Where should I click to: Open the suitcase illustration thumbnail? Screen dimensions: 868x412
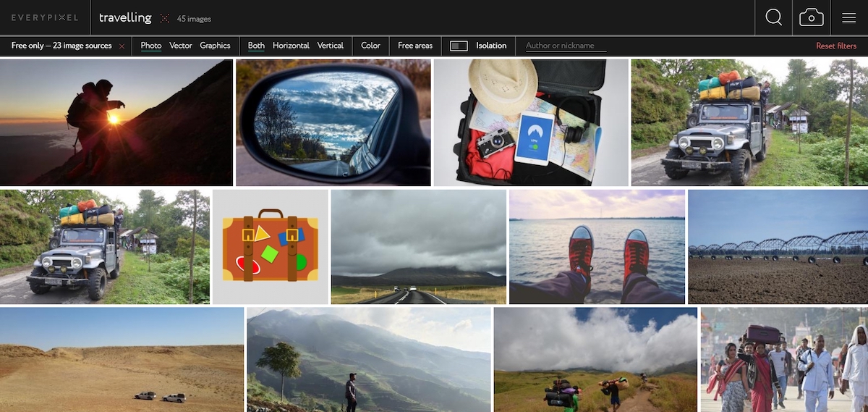coord(271,247)
